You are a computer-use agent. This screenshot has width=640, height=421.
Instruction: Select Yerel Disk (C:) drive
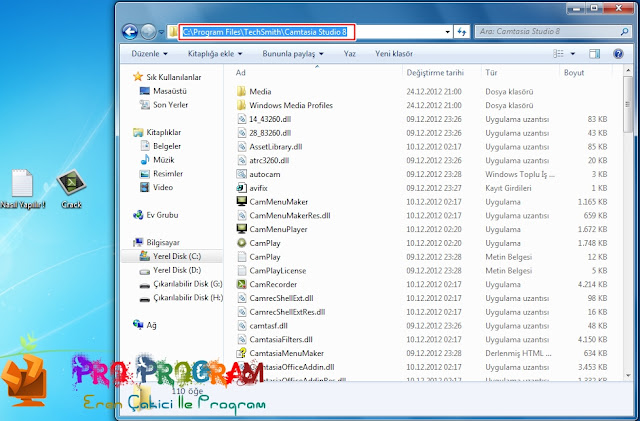coord(176,256)
